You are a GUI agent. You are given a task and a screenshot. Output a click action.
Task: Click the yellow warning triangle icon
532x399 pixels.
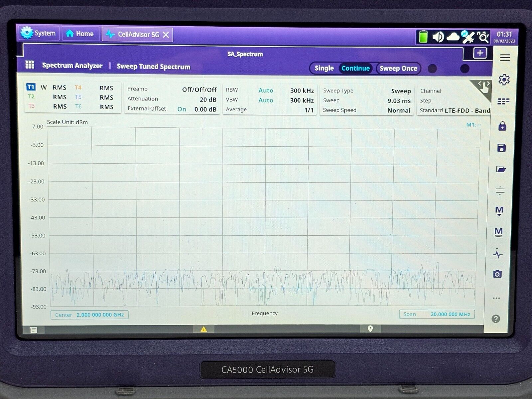[203, 329]
